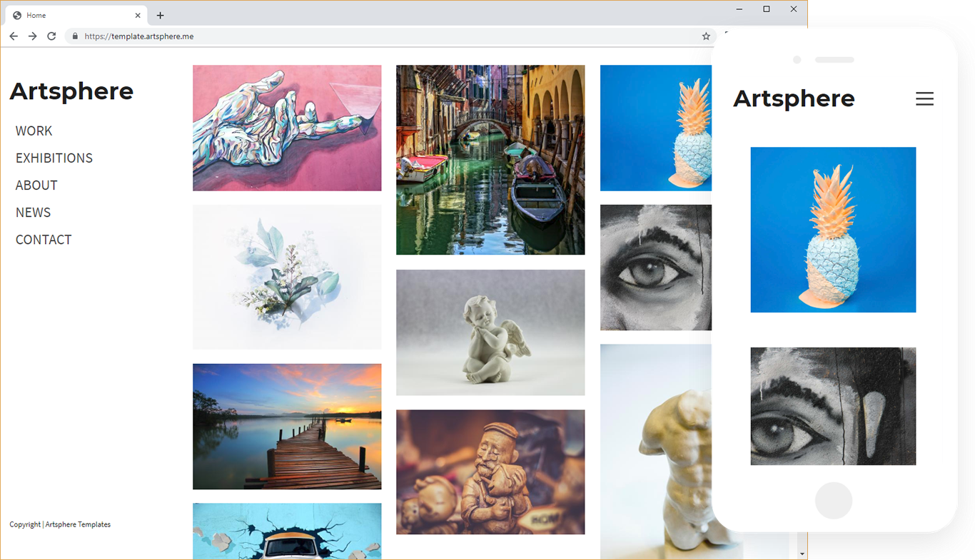This screenshot has height=560, width=975.
Task: Click the padlock site security icon
Action: click(x=74, y=36)
